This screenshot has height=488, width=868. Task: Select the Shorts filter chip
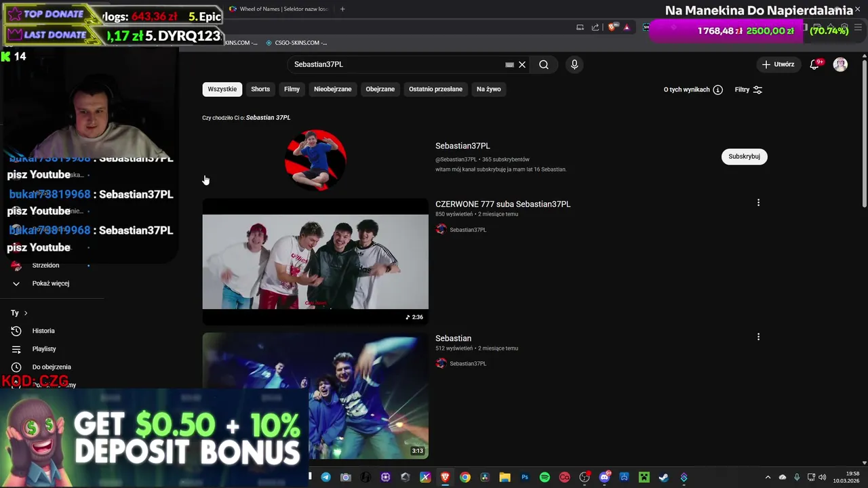click(260, 89)
